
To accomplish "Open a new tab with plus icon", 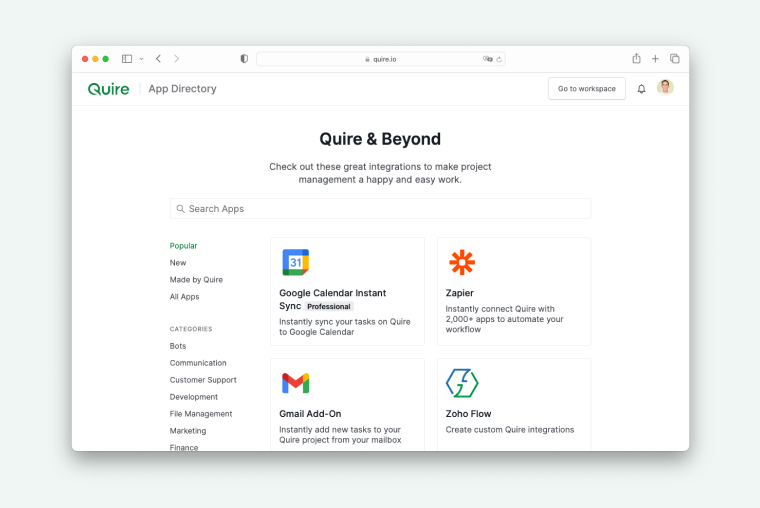I will pyautogui.click(x=655, y=59).
